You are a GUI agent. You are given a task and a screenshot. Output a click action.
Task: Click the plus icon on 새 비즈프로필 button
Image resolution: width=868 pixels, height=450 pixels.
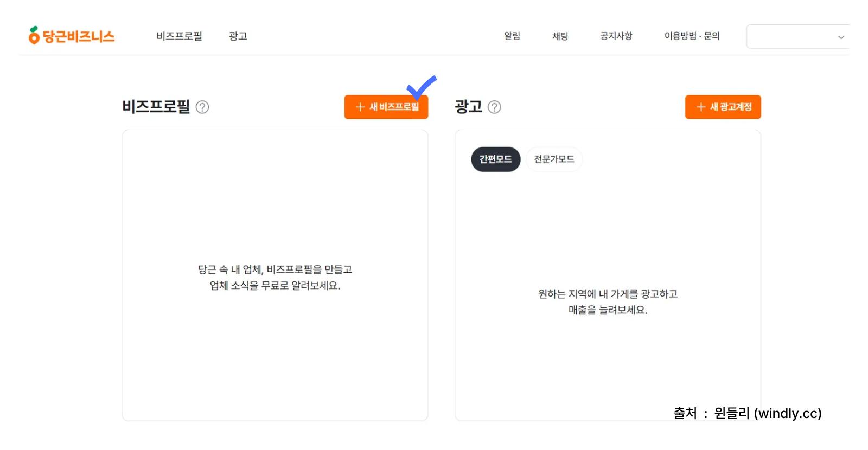[360, 107]
